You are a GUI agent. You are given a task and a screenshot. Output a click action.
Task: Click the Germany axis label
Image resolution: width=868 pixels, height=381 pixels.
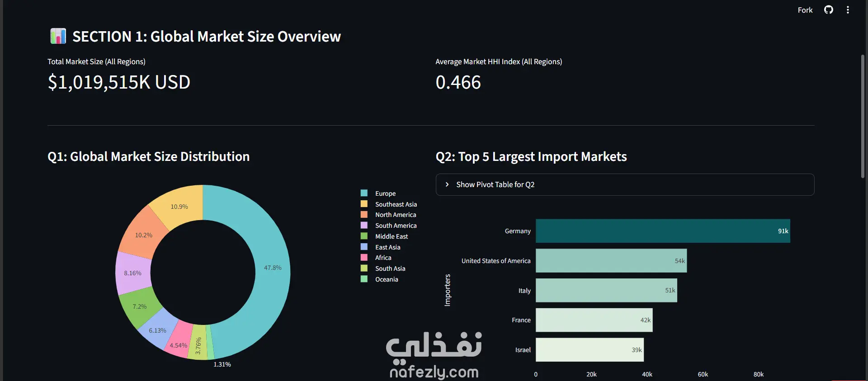click(x=518, y=231)
